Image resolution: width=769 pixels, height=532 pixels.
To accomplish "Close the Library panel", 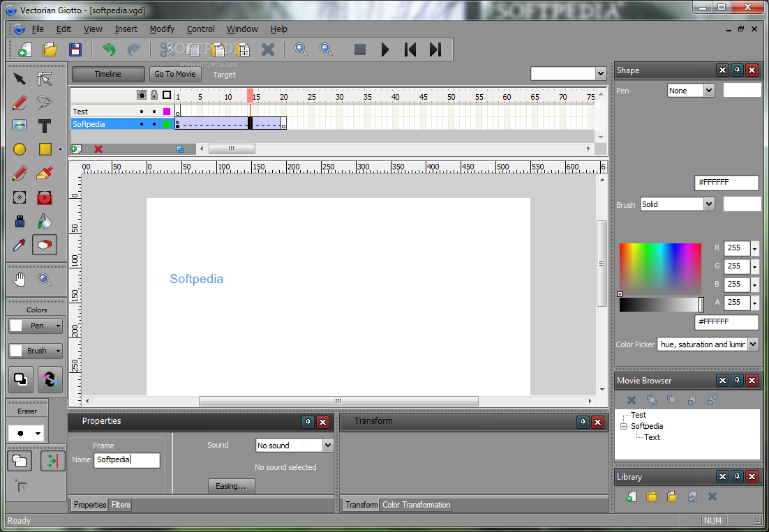I will tap(752, 476).
